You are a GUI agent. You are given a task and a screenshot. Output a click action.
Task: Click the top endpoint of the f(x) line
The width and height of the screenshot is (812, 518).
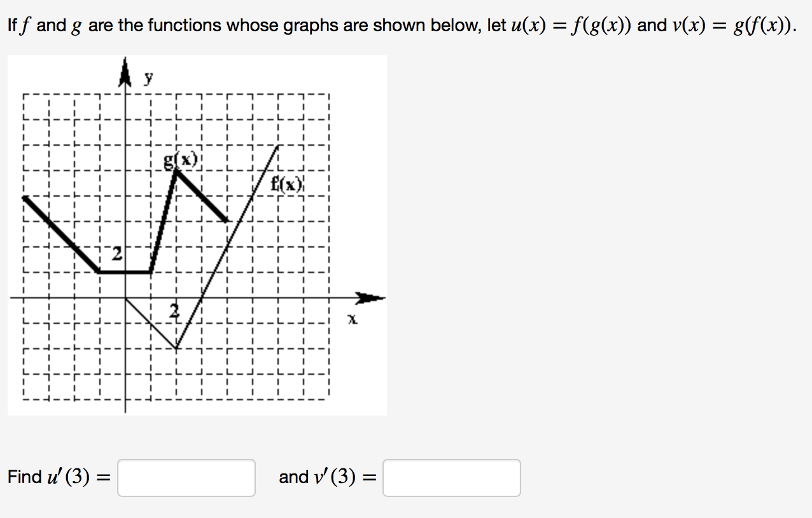click(x=279, y=146)
